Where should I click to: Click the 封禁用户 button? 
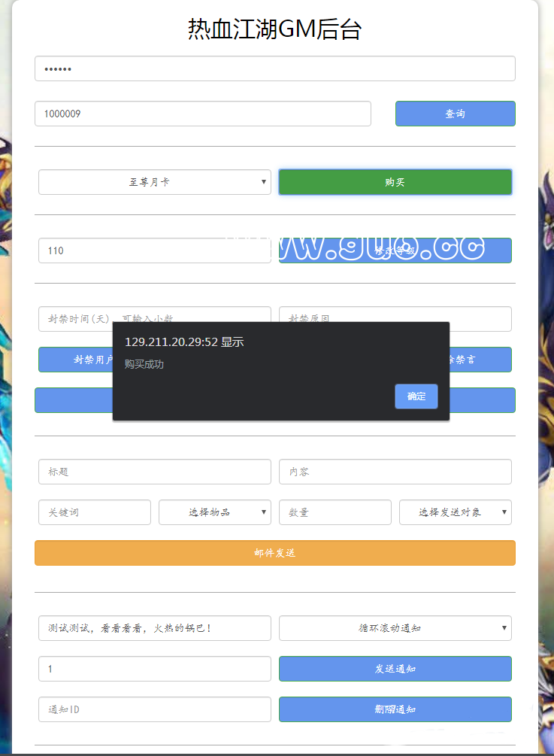click(x=76, y=360)
